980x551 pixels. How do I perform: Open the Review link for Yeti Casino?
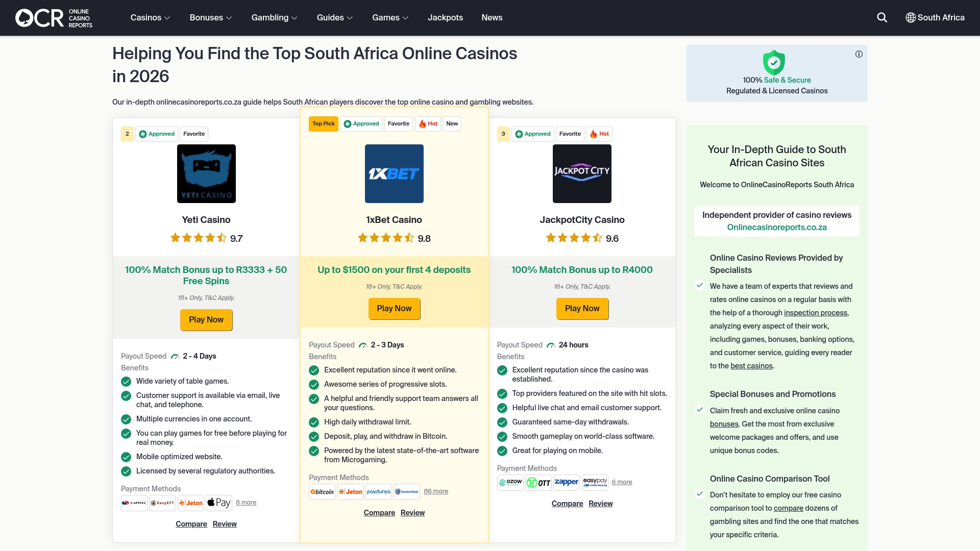[x=225, y=524]
